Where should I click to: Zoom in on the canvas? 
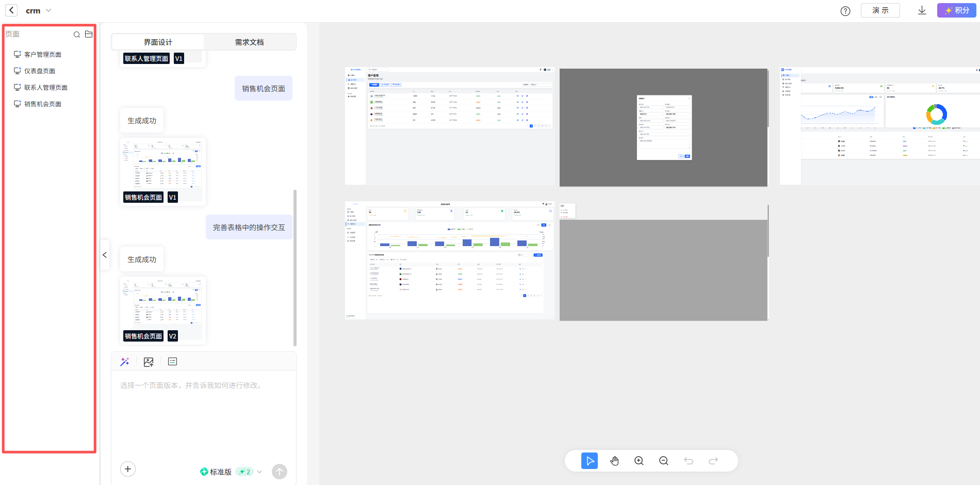pyautogui.click(x=639, y=461)
